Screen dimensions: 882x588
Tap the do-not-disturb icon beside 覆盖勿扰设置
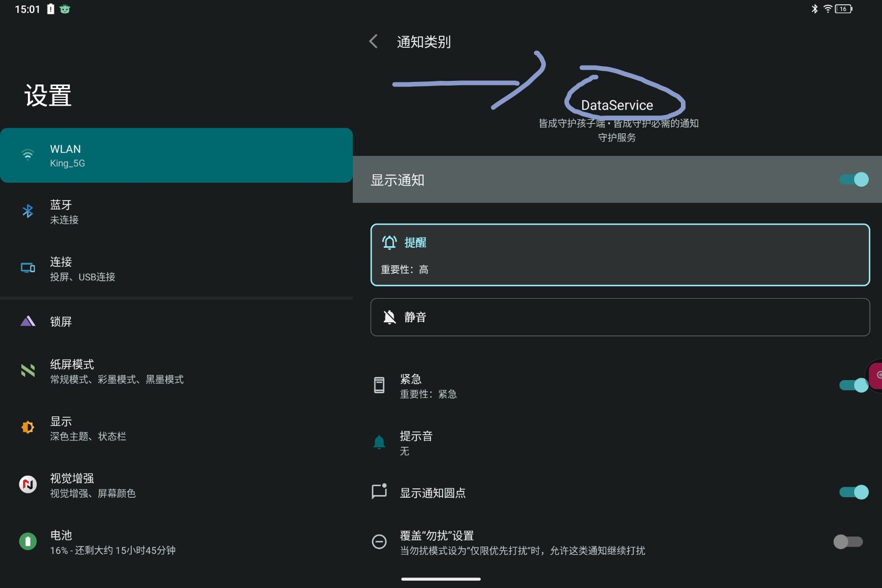point(379,541)
